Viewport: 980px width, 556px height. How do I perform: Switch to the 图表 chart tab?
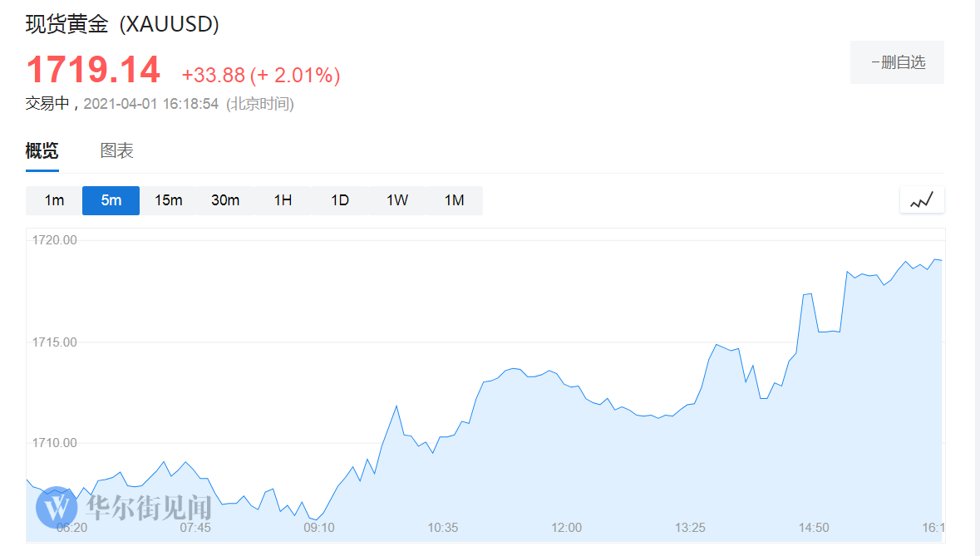pos(117,151)
